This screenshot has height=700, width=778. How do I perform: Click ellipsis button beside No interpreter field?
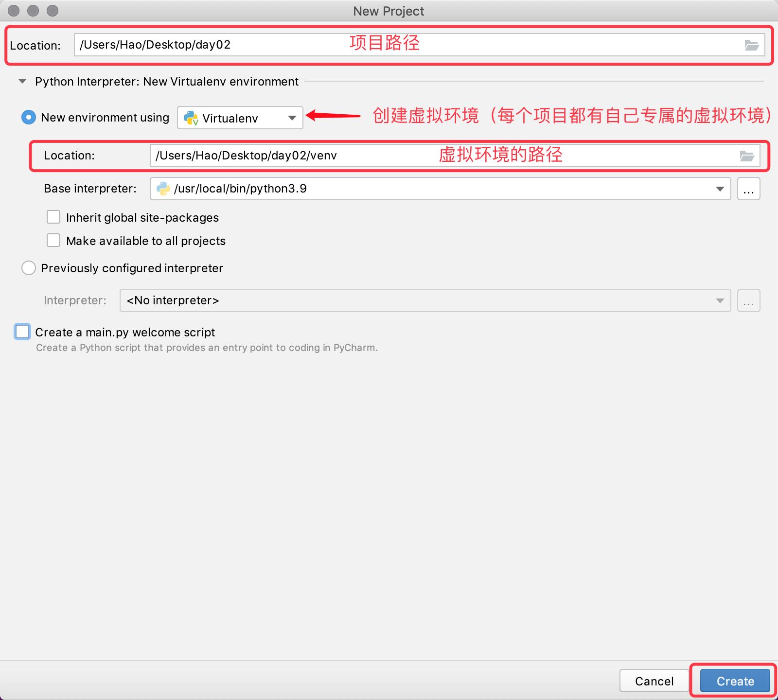(x=748, y=300)
